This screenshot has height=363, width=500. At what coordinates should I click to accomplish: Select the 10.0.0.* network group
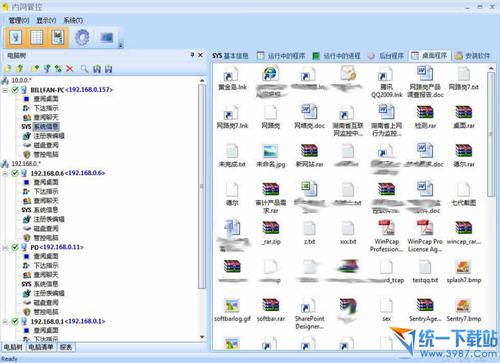21,80
